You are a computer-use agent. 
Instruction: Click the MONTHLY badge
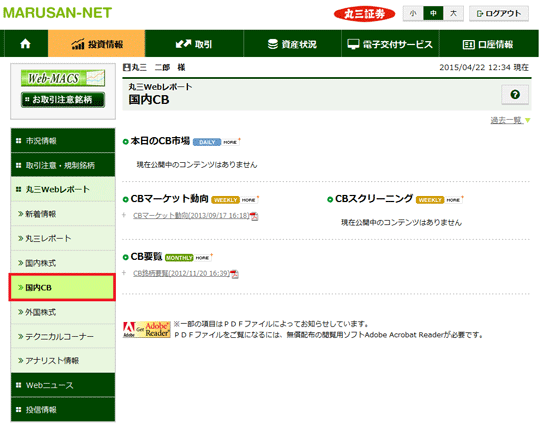tap(179, 258)
